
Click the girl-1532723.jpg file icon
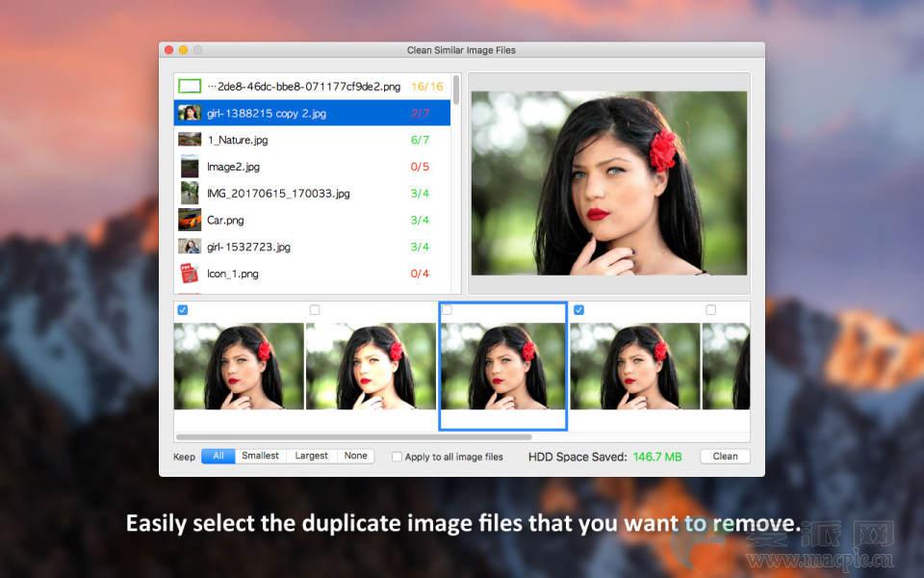pos(190,247)
